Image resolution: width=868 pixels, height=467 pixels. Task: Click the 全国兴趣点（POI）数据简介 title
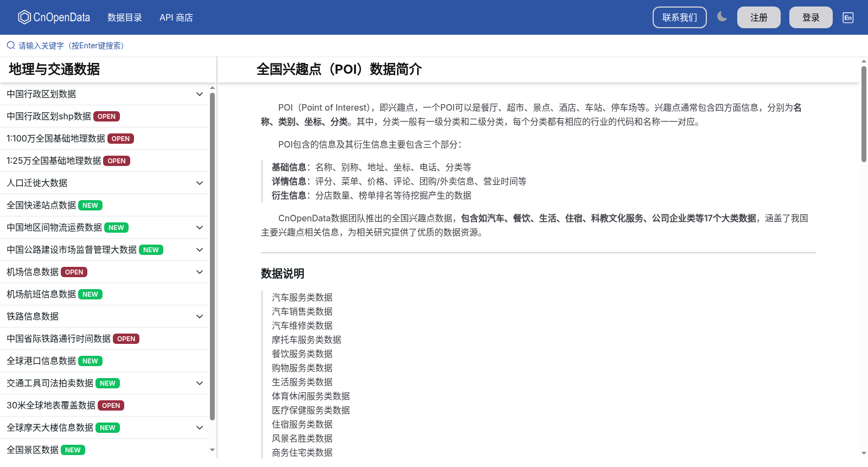339,69
